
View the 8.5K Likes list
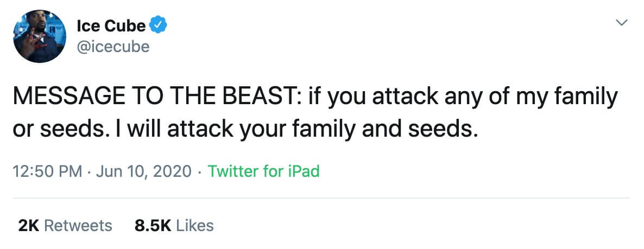coord(174,226)
